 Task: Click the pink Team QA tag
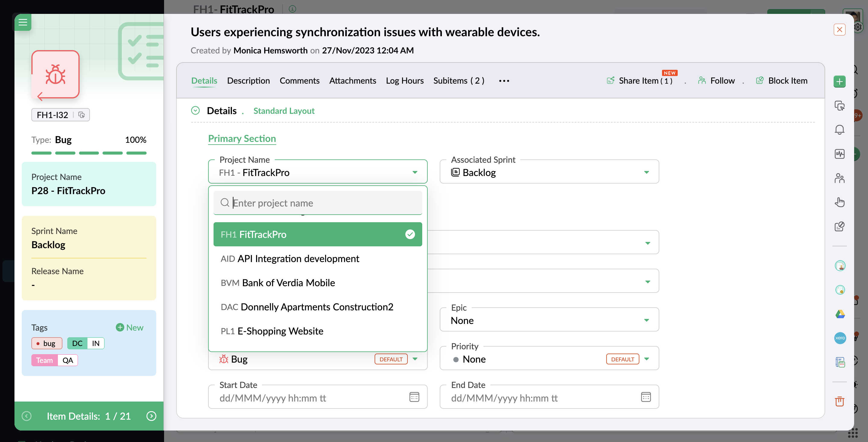[x=55, y=360]
